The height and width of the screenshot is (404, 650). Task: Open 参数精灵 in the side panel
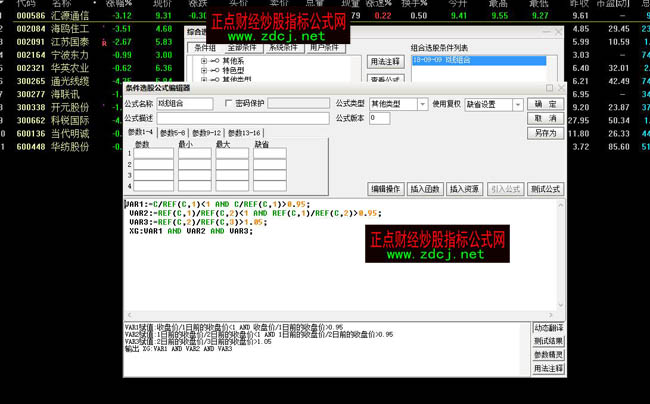tap(548, 355)
